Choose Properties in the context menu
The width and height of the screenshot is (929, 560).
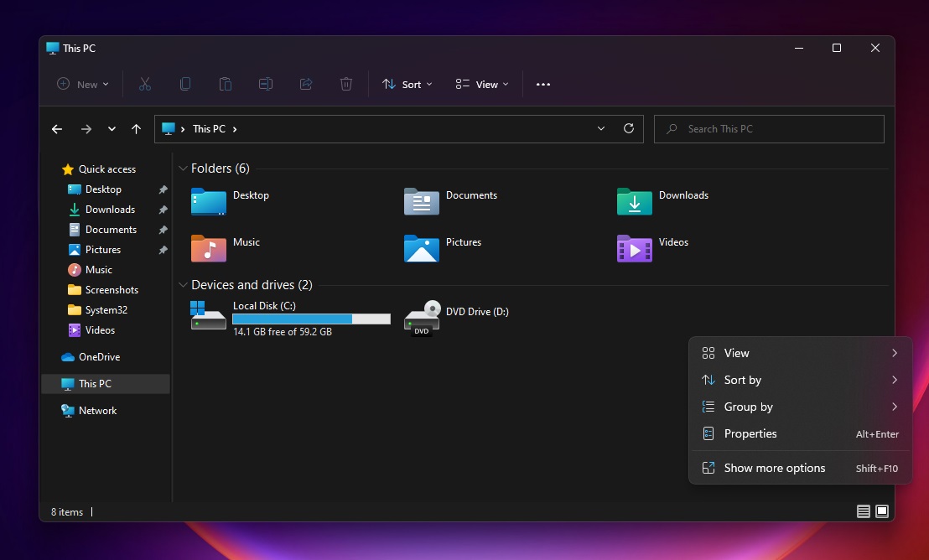(x=801, y=433)
